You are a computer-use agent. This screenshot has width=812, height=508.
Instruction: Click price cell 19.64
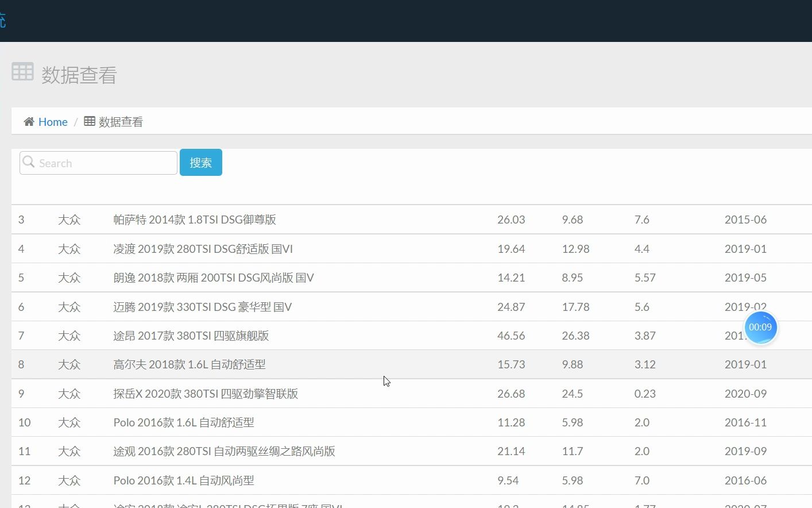511,249
